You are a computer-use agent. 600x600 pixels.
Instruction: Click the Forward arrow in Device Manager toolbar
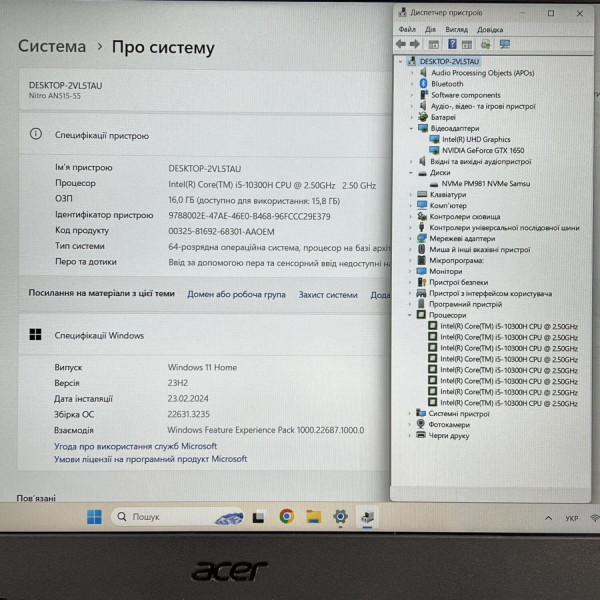coord(414,44)
